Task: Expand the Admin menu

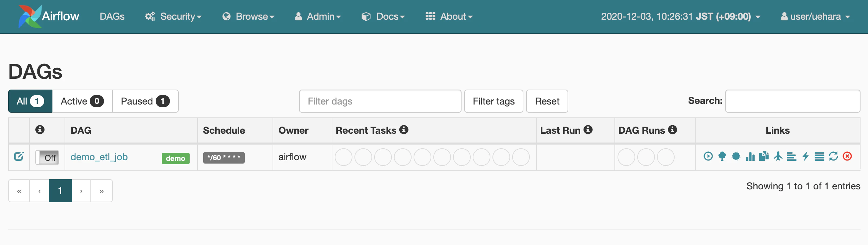Action: coord(318,16)
